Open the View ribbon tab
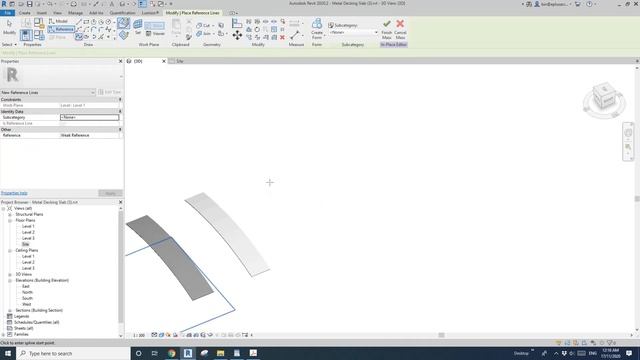The height and width of the screenshot is (360, 640). 57,13
